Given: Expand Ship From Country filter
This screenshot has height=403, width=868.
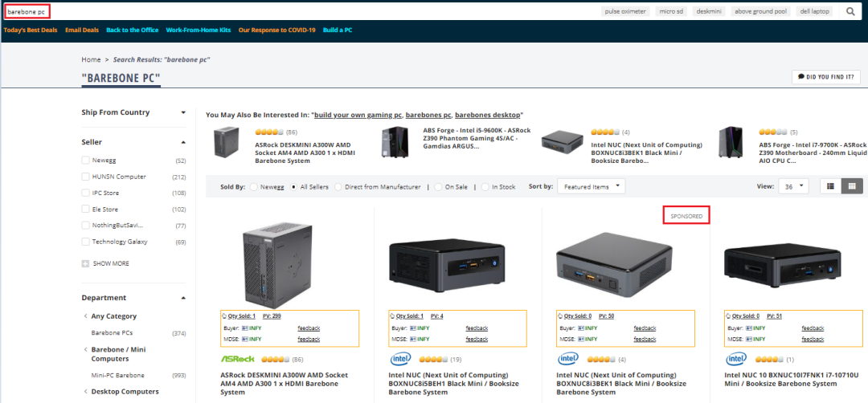Looking at the screenshot, I should (183, 112).
